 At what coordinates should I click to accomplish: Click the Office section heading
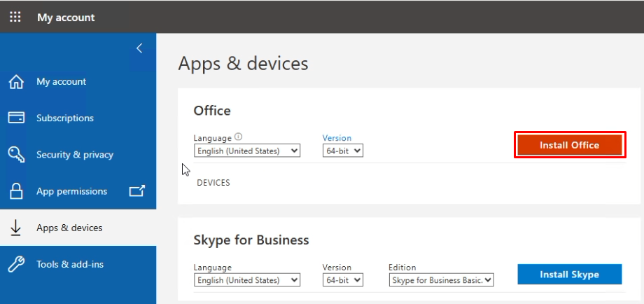coord(212,111)
